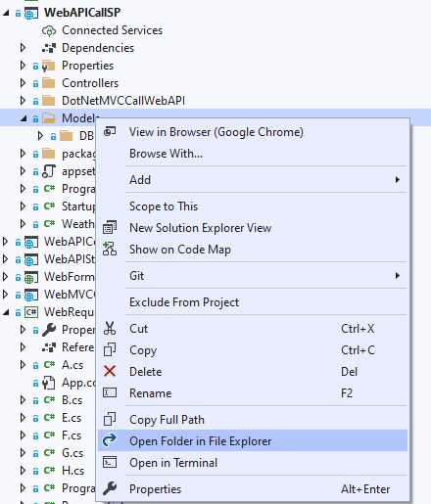The width and height of the screenshot is (431, 504).
Task: Select the WebMVC project row
Action: click(x=70, y=295)
